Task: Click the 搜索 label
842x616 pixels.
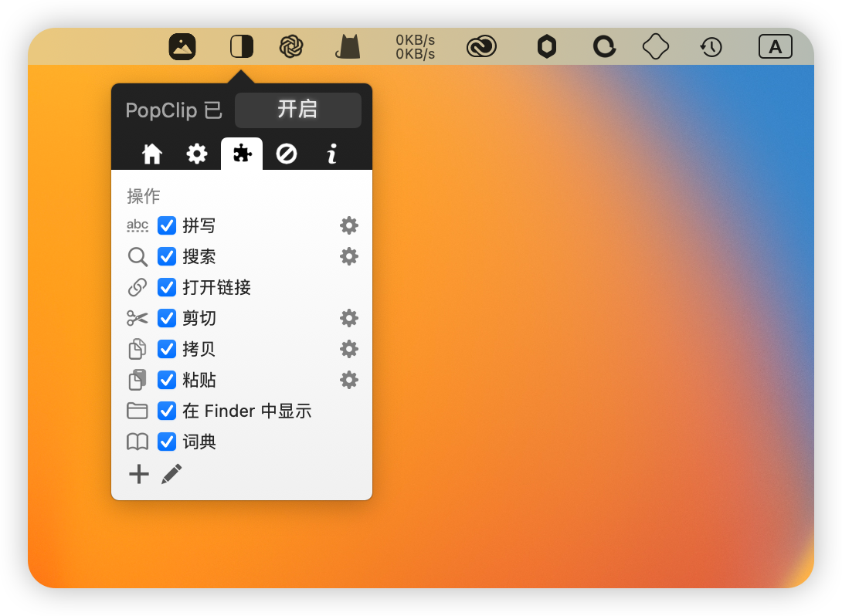Action: [199, 257]
